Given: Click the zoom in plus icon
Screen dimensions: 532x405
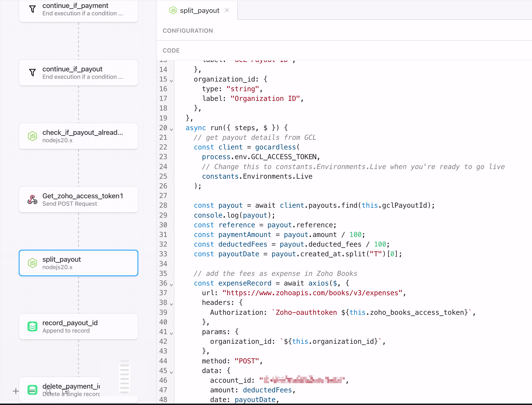Looking at the screenshot, I should (16, 391).
